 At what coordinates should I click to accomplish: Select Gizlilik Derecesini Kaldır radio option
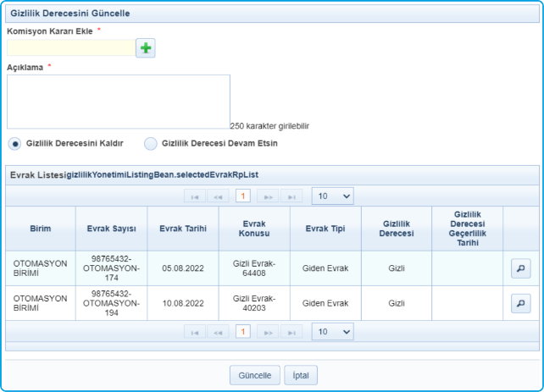coord(14,143)
